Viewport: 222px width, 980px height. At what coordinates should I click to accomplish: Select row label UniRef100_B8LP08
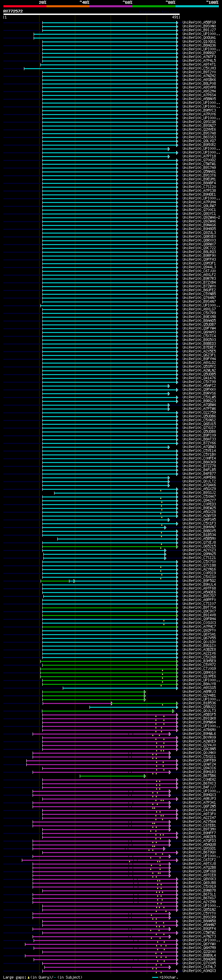tap(199, 83)
